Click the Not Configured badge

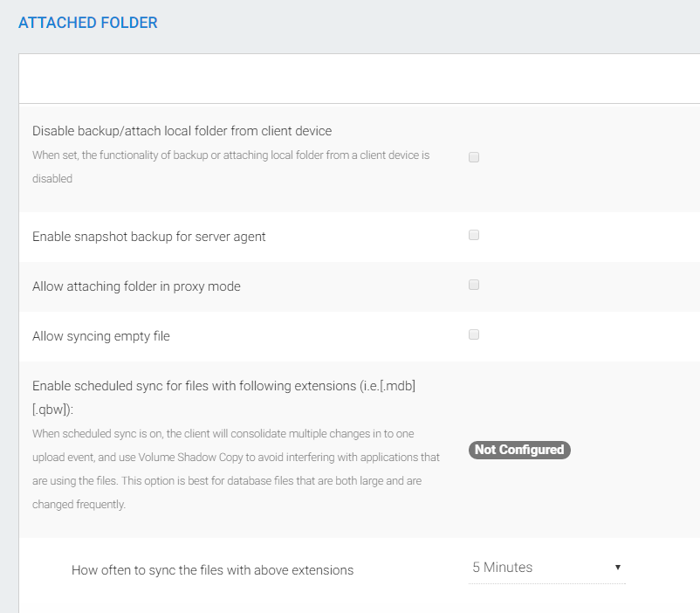pyautogui.click(x=519, y=450)
